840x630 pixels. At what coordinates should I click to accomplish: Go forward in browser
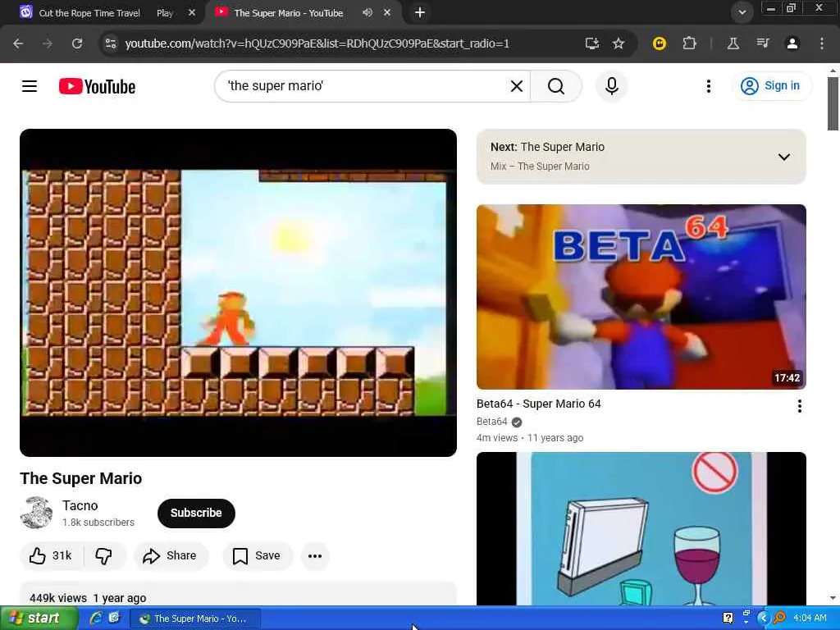click(48, 43)
